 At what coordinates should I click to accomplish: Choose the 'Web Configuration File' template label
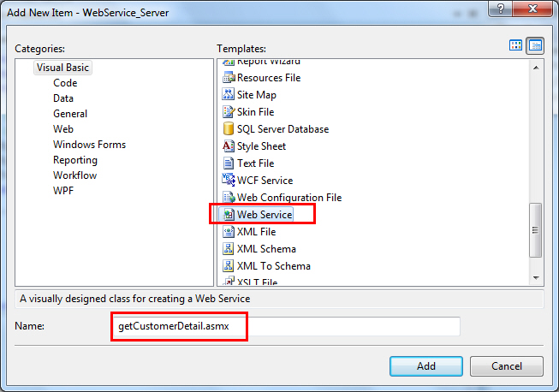point(289,198)
